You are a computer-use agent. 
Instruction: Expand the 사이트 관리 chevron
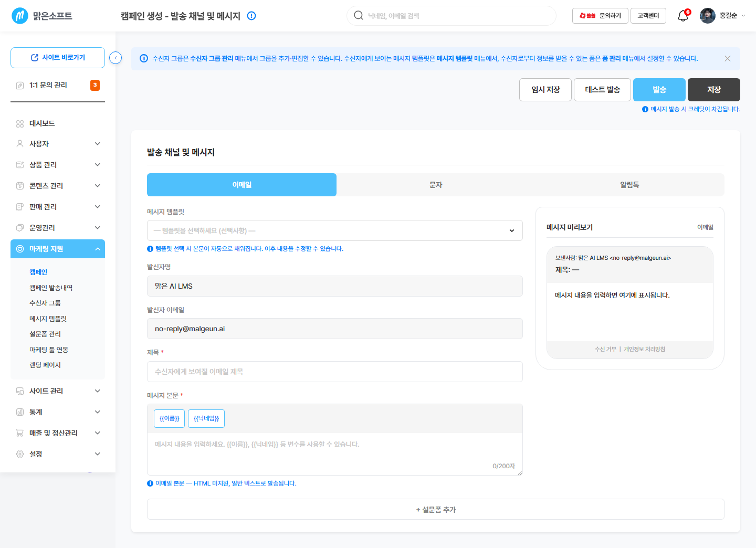[x=98, y=391]
